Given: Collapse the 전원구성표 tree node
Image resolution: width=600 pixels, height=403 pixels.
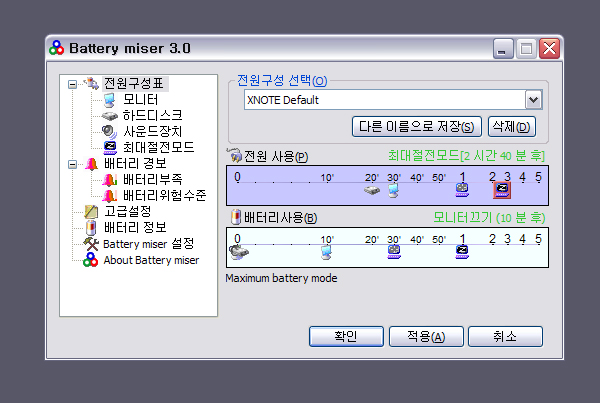Looking at the screenshot, I should pos(72,84).
